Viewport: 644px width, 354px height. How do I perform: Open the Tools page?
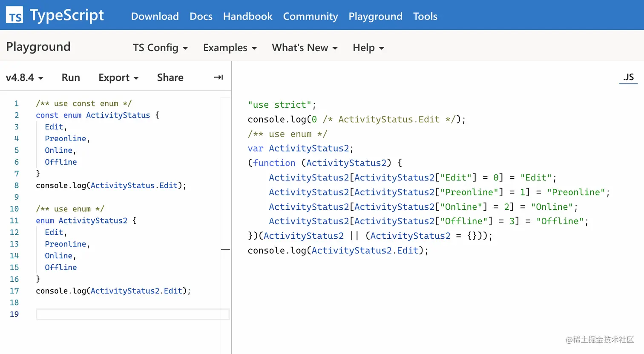pyautogui.click(x=425, y=16)
